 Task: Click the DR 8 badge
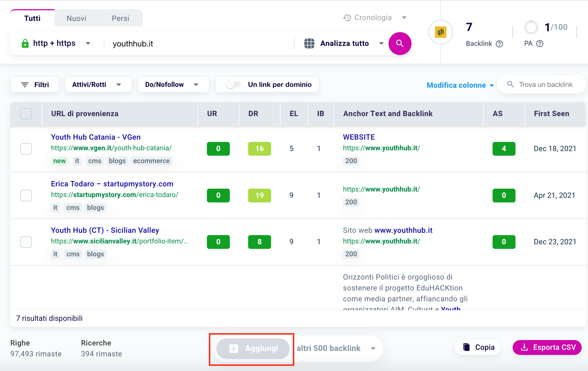[x=260, y=242]
